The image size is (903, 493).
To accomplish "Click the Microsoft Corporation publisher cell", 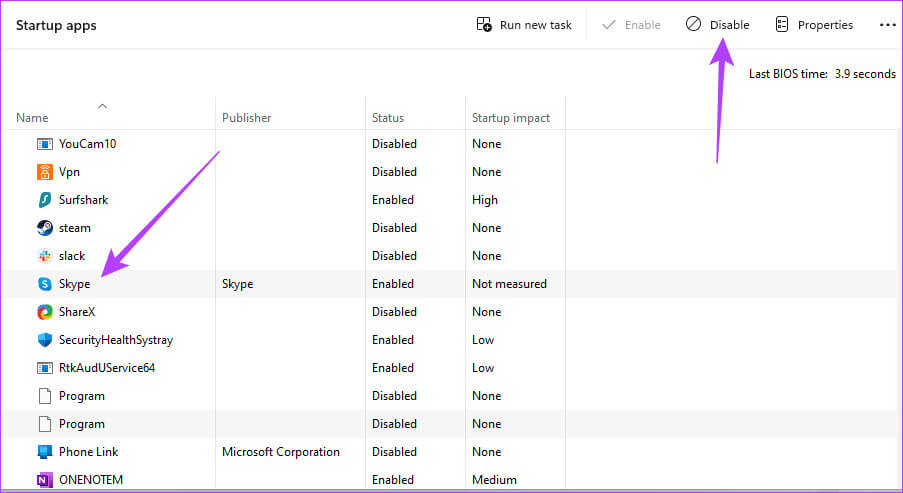I will pos(281,452).
